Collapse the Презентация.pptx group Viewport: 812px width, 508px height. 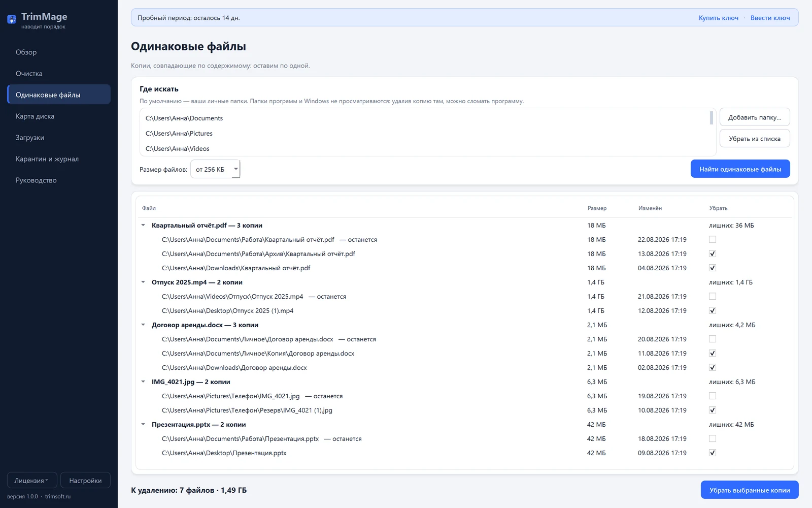click(x=143, y=424)
